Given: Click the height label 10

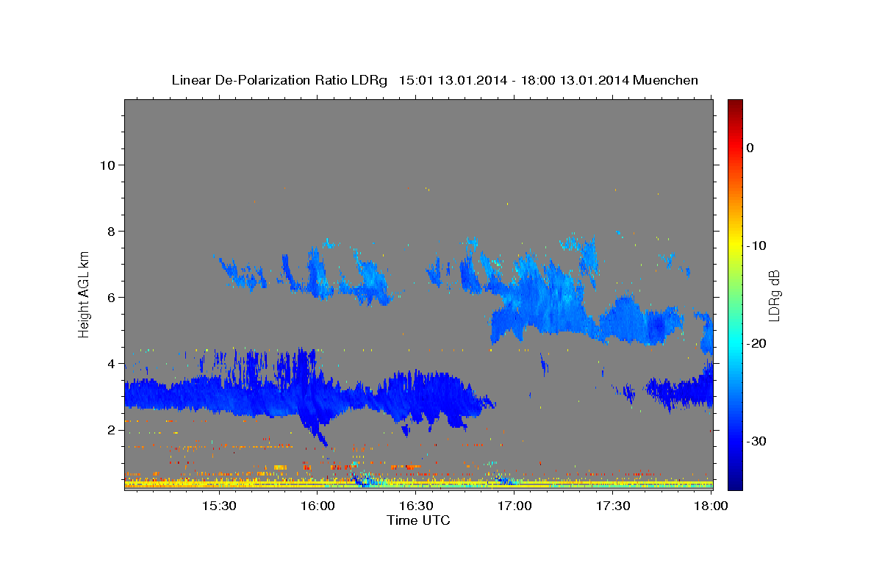Looking at the screenshot, I should 107,165.
